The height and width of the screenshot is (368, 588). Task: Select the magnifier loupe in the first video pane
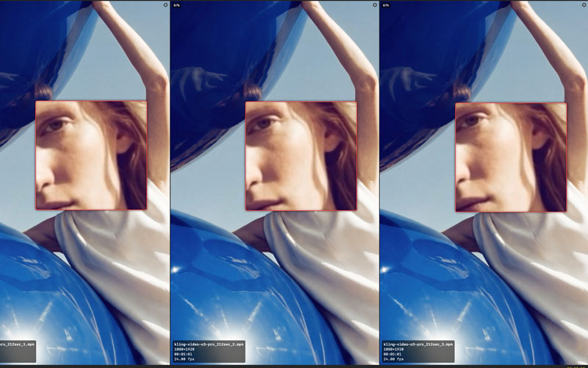pyautogui.click(x=91, y=155)
